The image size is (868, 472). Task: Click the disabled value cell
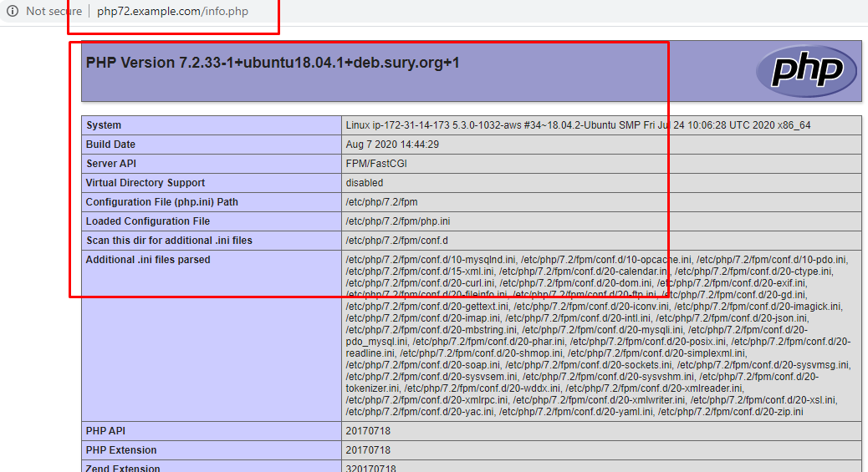(x=365, y=183)
